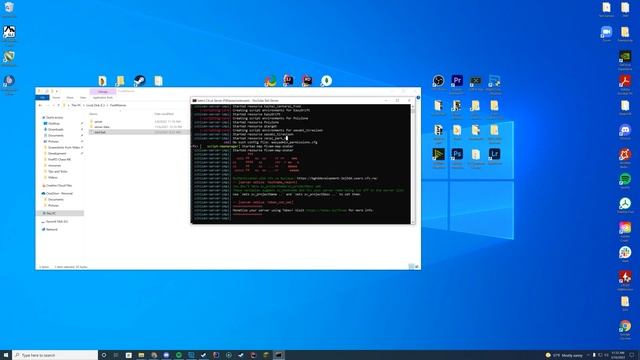Screen dimensions: 640x360
Task: Open OBS Studio desktop shortcut
Action: point(438,81)
